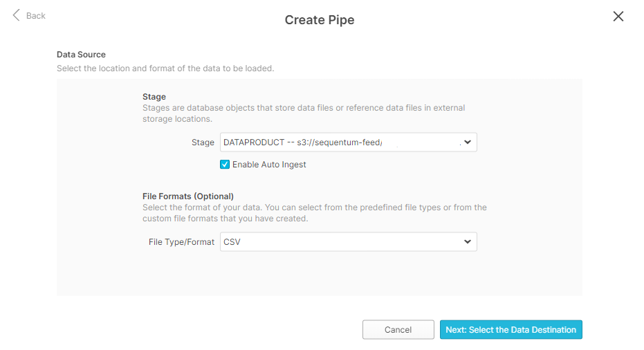Viewport: 644px width, 350px height.
Task: Go to Next: Select the Data Destination
Action: click(510, 330)
